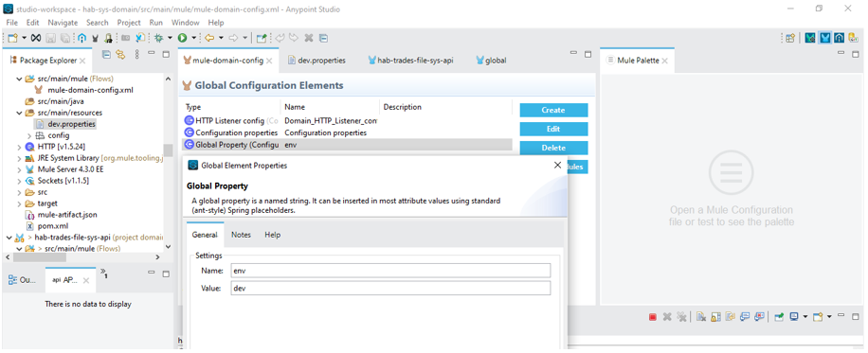
Task: Click the main toolbar collapse-all icon
Action: 323,38
